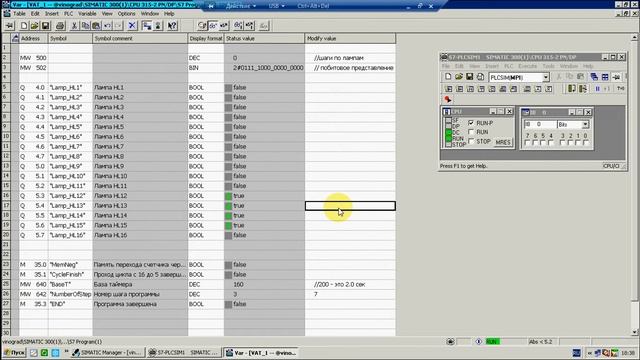The image size is (640, 360).
Task: Click the Modify value column header
Action: point(350,38)
